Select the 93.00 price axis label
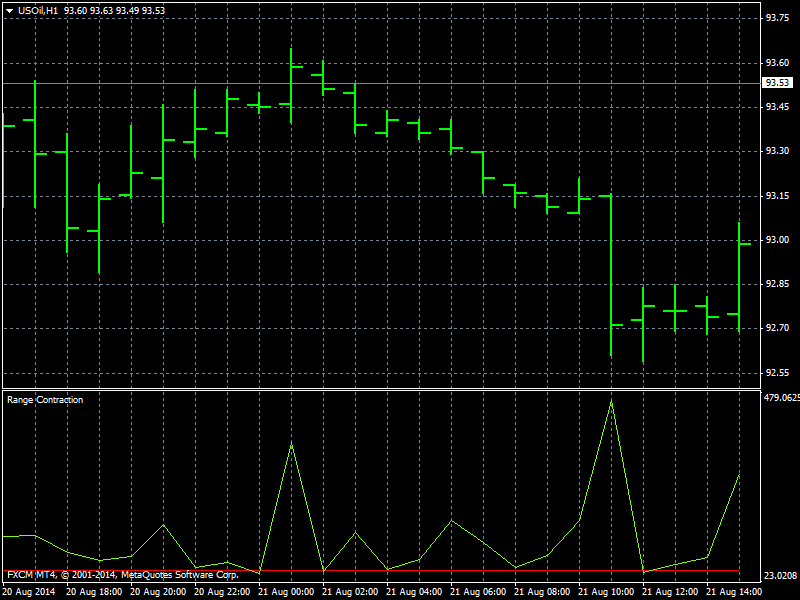Viewport: 800px width, 600px height. (778, 240)
